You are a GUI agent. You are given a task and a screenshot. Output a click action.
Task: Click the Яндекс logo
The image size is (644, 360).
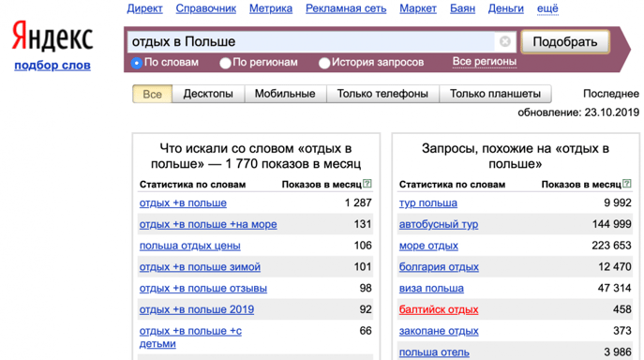(52, 37)
